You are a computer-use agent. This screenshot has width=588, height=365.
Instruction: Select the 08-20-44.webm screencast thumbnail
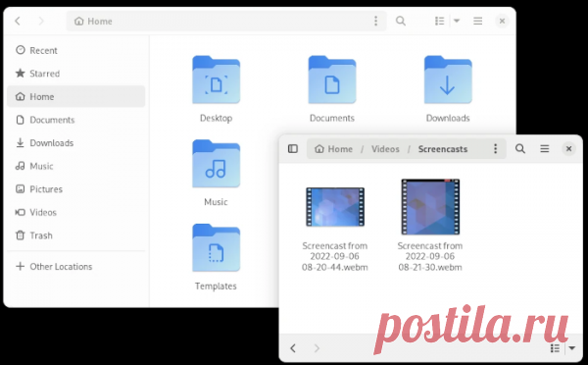(x=335, y=207)
